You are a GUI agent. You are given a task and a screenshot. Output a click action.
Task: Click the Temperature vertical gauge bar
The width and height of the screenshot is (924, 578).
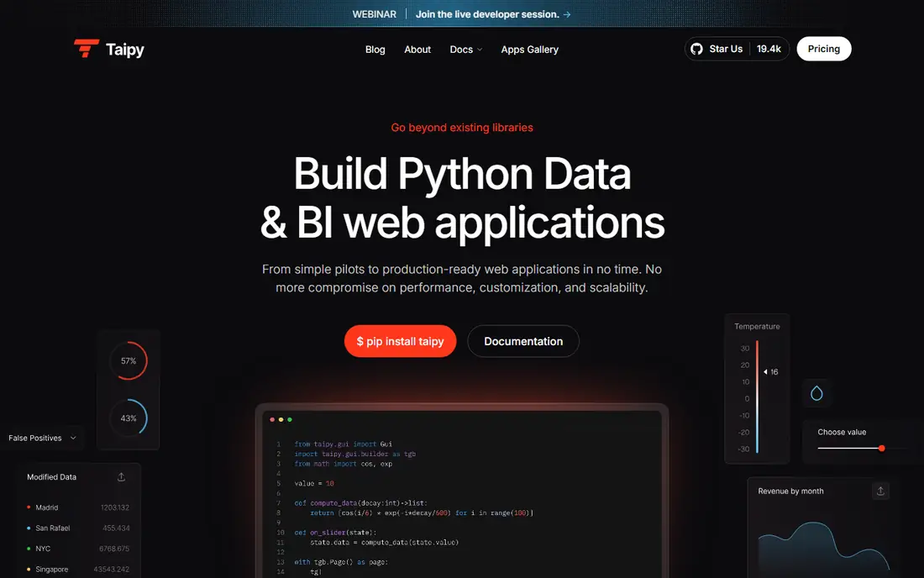(x=757, y=397)
